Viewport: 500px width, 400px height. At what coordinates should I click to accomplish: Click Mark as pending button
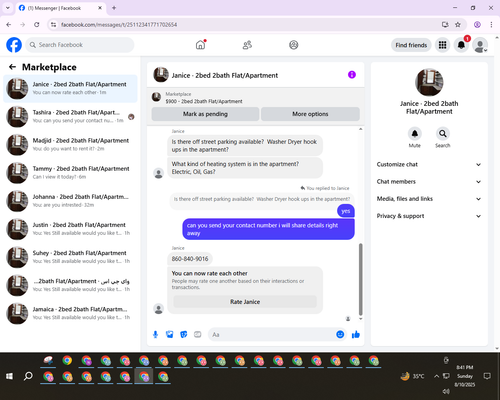pyautogui.click(x=205, y=114)
